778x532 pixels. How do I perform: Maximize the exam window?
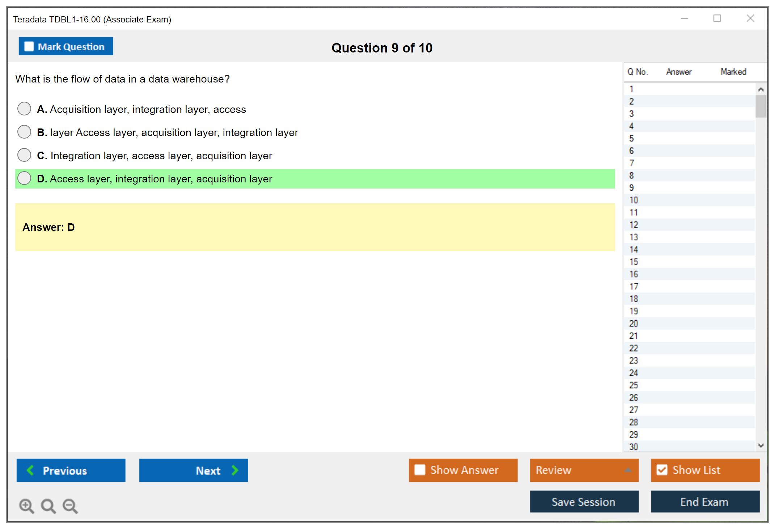pyautogui.click(x=717, y=18)
